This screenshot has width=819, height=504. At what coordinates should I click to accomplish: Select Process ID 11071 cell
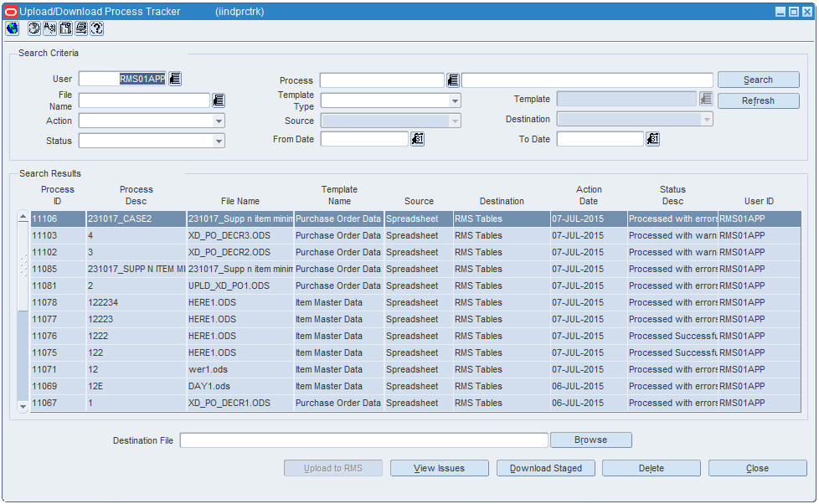(58, 369)
